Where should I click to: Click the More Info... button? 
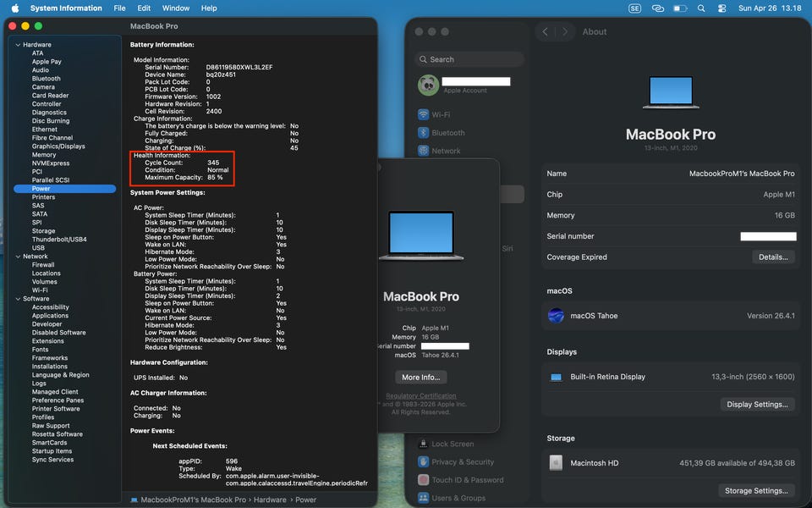pyautogui.click(x=421, y=378)
